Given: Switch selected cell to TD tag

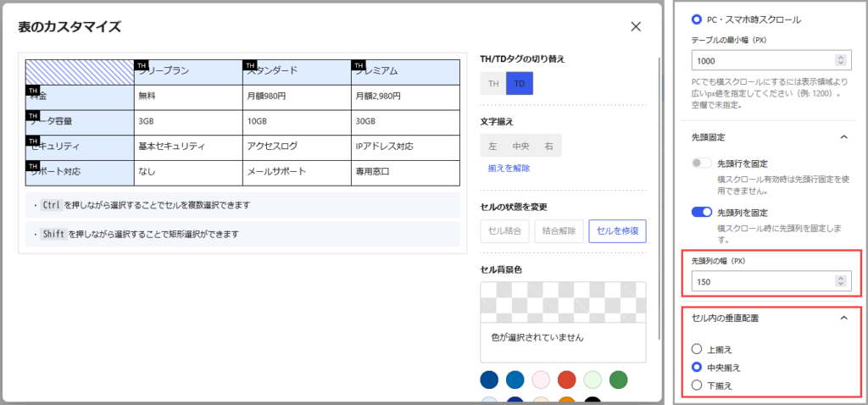Looking at the screenshot, I should [x=520, y=84].
